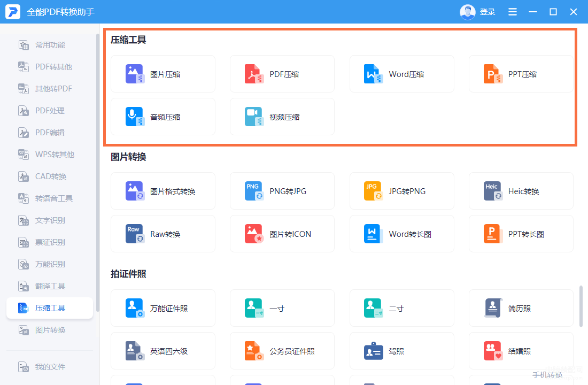Screen dimensions: 588x385
Task: Click the PPT压缩 icon
Action: coord(492,74)
